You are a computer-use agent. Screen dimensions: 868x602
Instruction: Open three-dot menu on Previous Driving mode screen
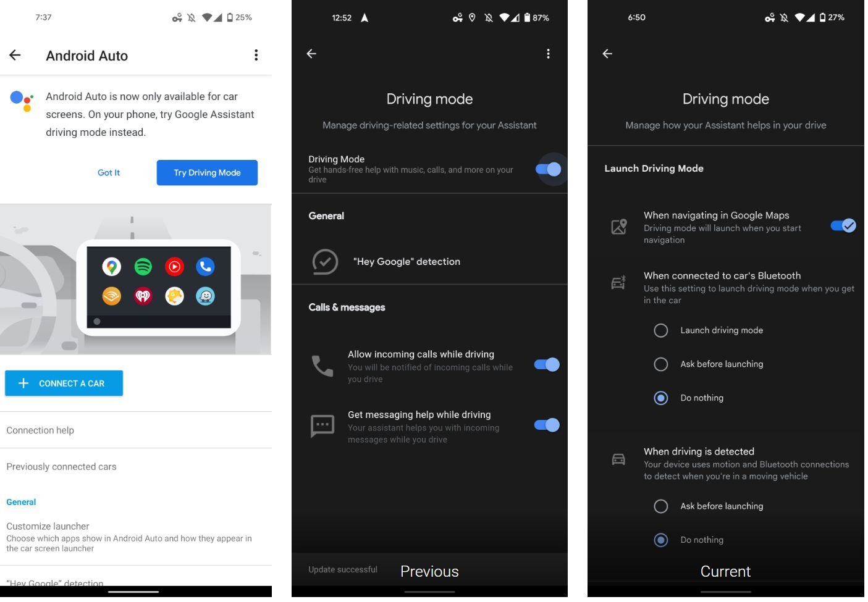click(548, 54)
